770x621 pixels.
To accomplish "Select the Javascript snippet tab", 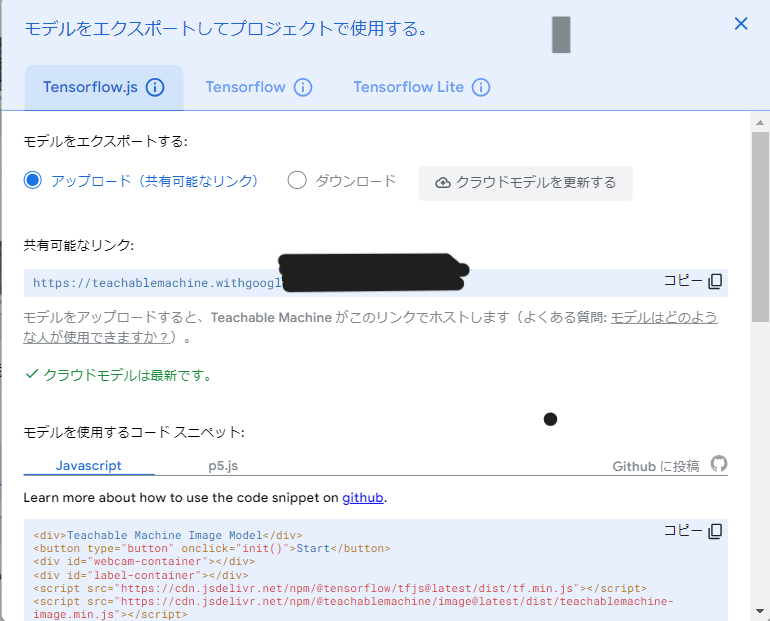I will pyautogui.click(x=88, y=465).
